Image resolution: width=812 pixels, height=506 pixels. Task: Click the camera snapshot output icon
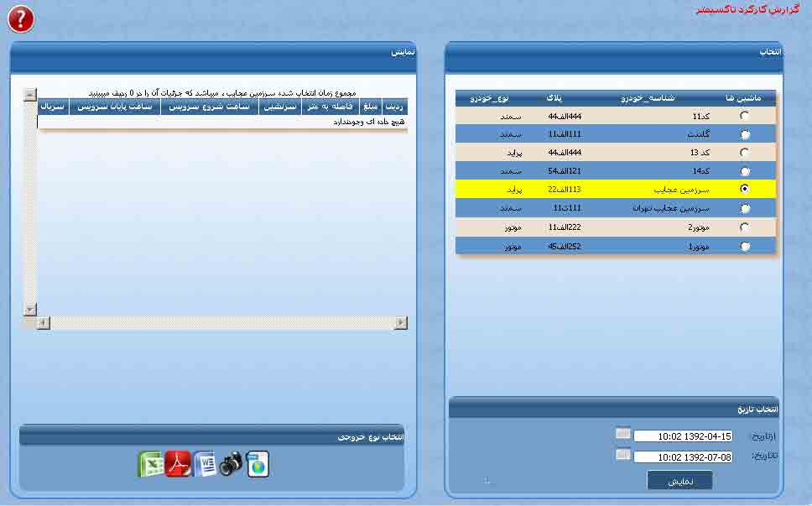click(x=232, y=464)
